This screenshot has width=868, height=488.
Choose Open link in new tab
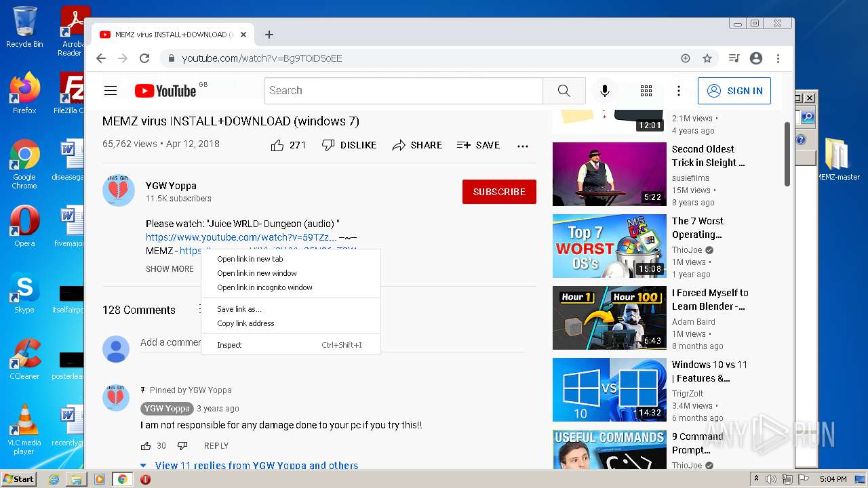(x=291, y=259)
